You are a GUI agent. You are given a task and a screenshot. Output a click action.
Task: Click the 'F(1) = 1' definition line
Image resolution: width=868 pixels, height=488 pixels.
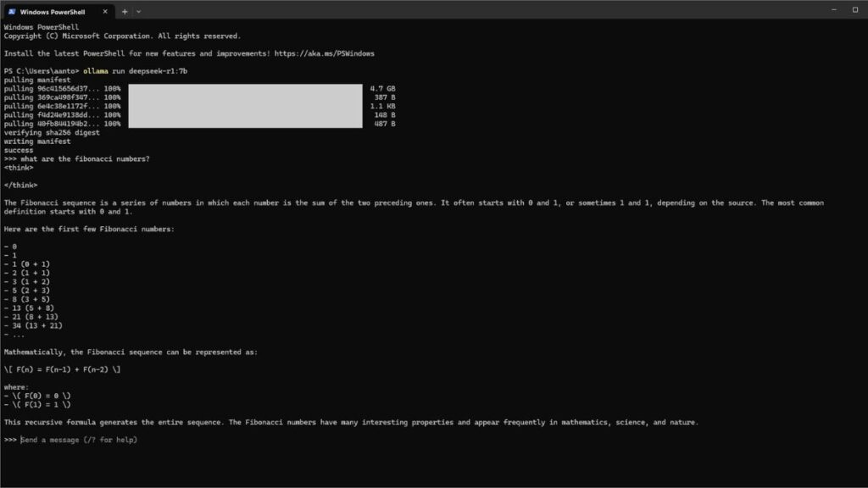[37, 405]
